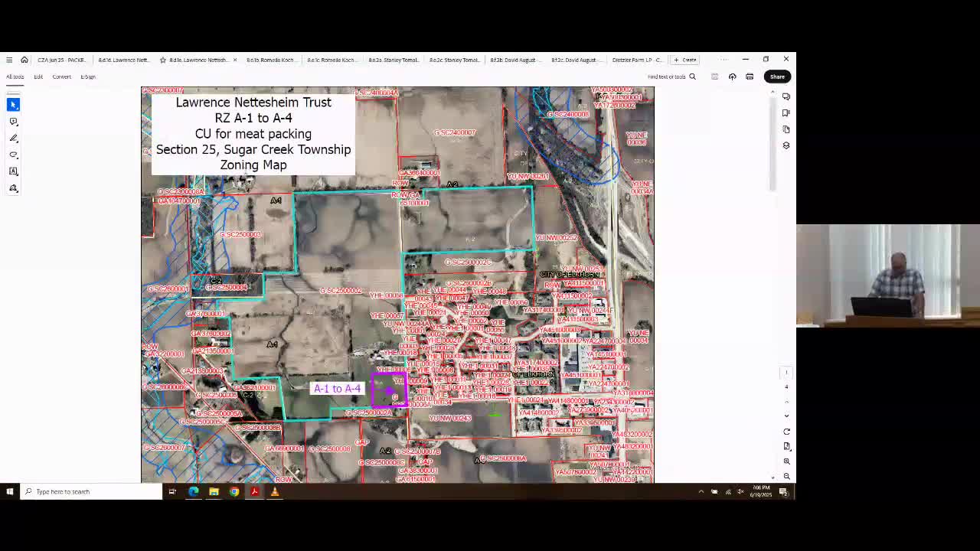Viewport: 980px width, 551px height.
Task: Open Microsoft Edge from the taskbar
Action: click(194, 491)
